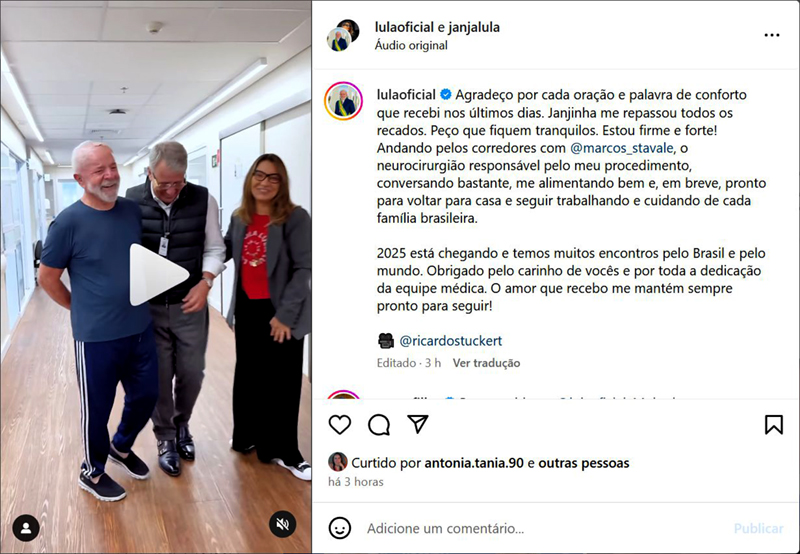
Task: Like the post with heart icon
Action: click(x=340, y=424)
